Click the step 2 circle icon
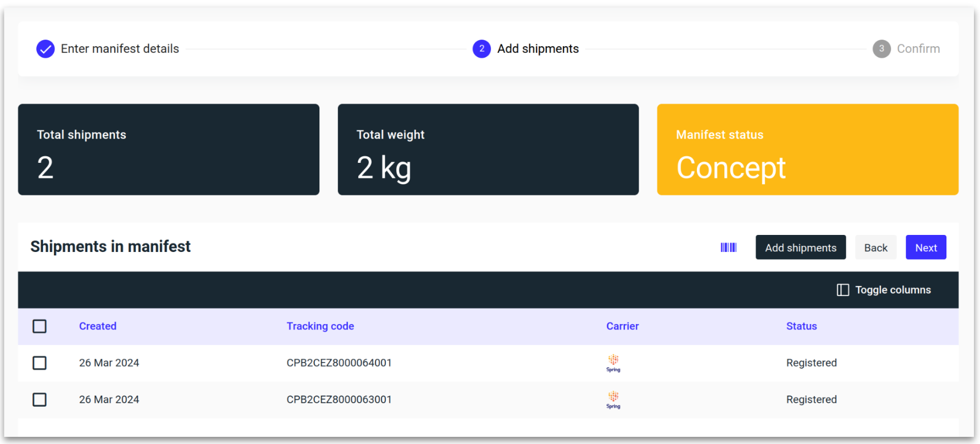Image resolution: width=980 pixels, height=444 pixels. pyautogui.click(x=481, y=49)
